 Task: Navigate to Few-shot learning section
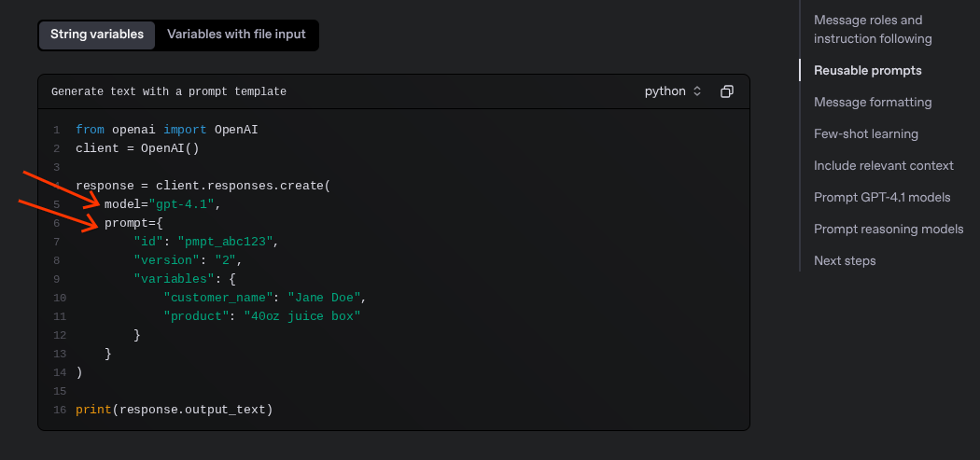(x=865, y=133)
